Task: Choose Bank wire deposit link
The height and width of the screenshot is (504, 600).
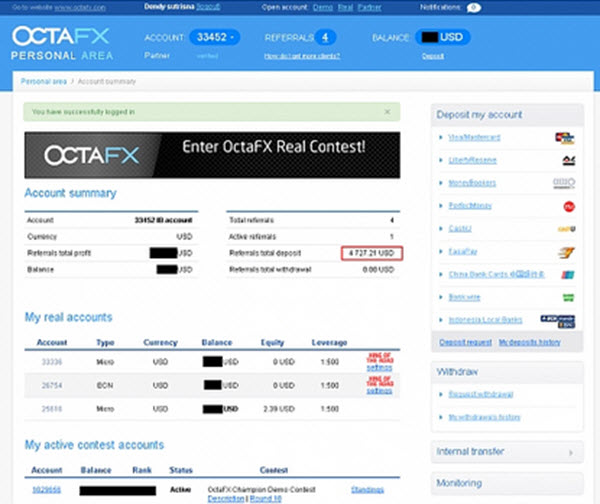Action: [464, 297]
